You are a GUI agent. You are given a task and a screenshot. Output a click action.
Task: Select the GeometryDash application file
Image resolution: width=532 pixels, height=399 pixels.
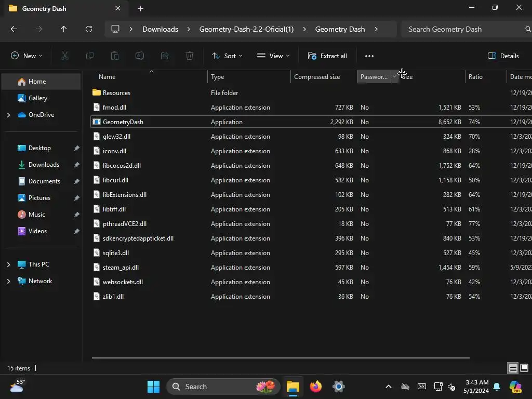[x=311, y=122]
